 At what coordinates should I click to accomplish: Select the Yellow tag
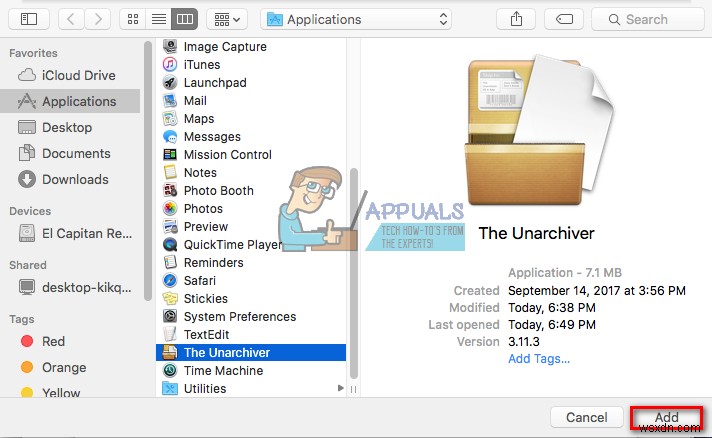[x=70, y=392]
